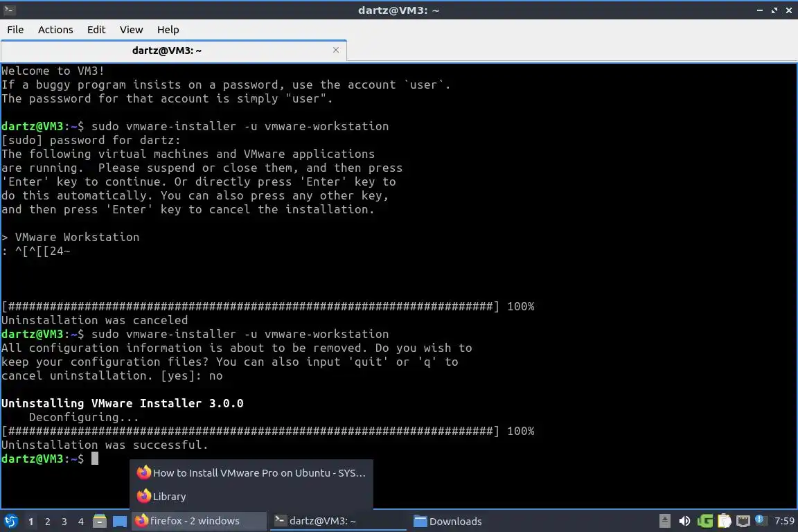Click the terminal cursor at the last prompt
Viewport: 798px width, 532px height.
(95, 459)
